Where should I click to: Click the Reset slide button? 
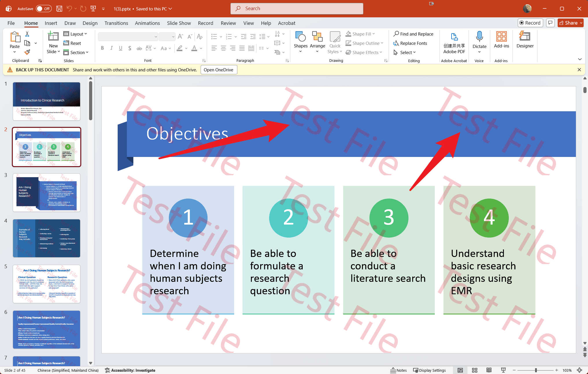point(72,43)
